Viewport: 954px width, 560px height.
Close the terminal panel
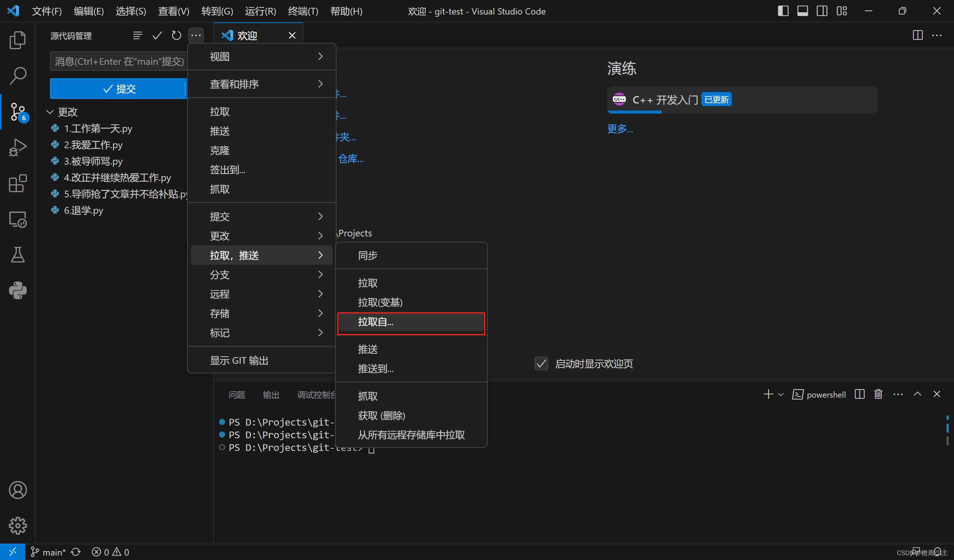pos(936,394)
